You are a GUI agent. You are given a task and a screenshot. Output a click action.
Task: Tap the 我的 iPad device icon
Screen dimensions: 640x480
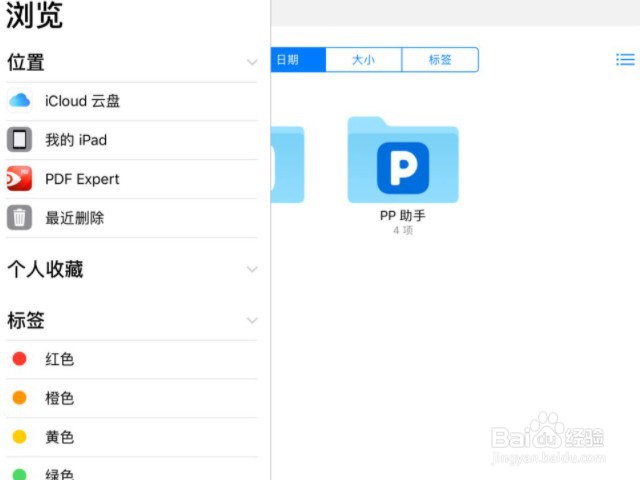[x=19, y=140]
